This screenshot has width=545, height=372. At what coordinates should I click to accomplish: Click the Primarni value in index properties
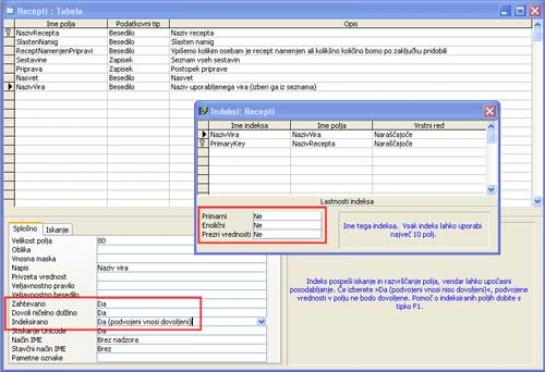pyautogui.click(x=287, y=216)
